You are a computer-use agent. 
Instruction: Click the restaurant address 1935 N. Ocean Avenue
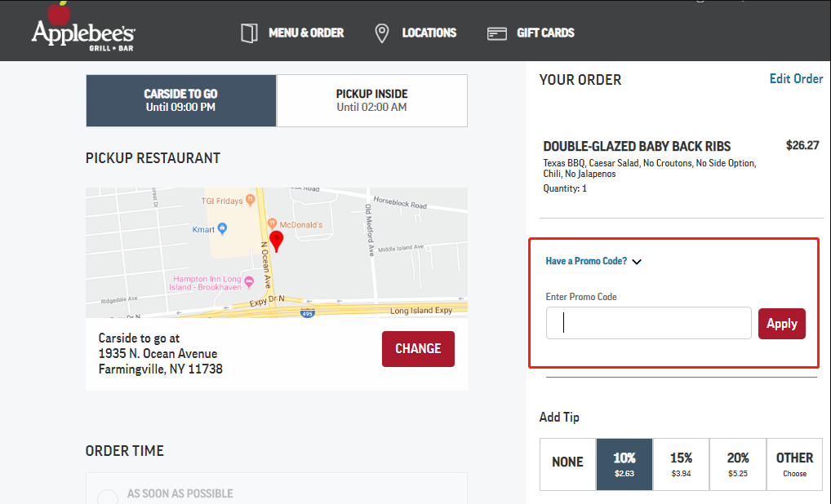(158, 354)
